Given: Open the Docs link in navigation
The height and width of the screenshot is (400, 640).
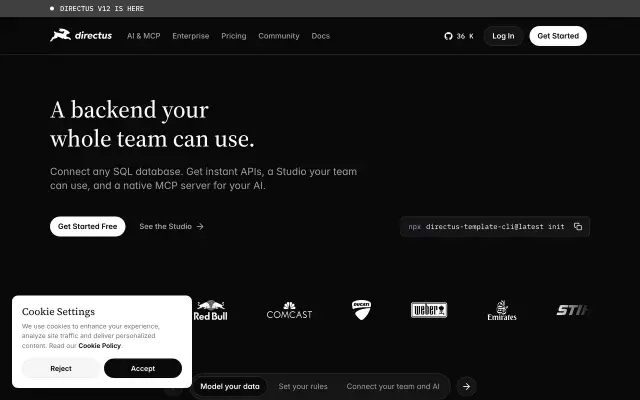Looking at the screenshot, I should coord(320,36).
